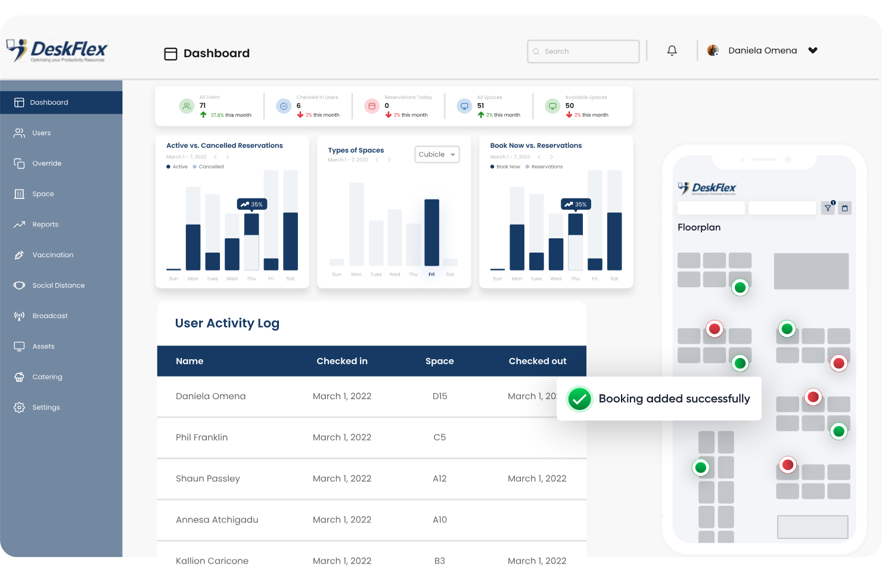Click the calendar icon on the phone floorplan
The image size is (882, 588).
click(x=844, y=208)
